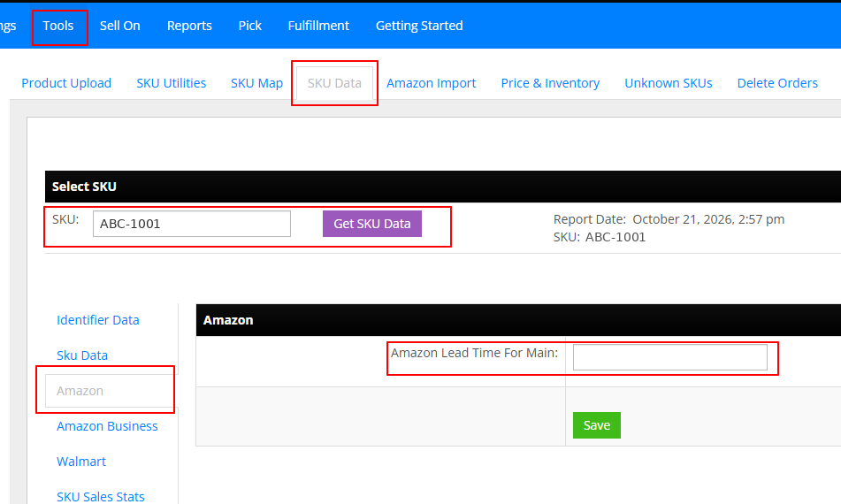841x504 pixels.
Task: Switch to the Unknown SKUs tab
Action: (x=669, y=83)
